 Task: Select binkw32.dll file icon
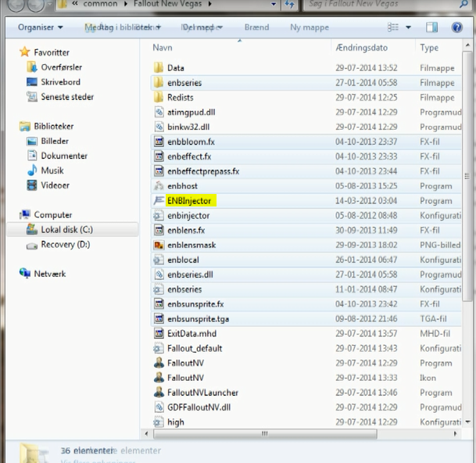click(159, 127)
